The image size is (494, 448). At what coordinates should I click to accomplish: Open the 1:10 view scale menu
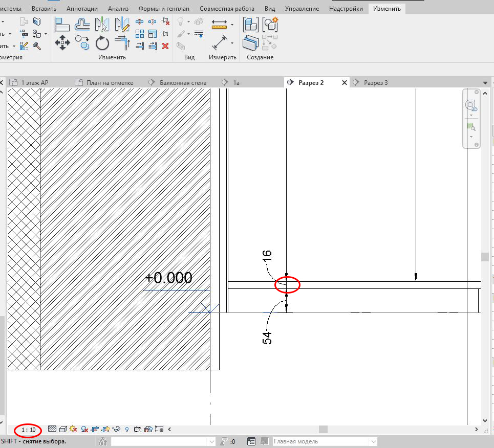28,430
